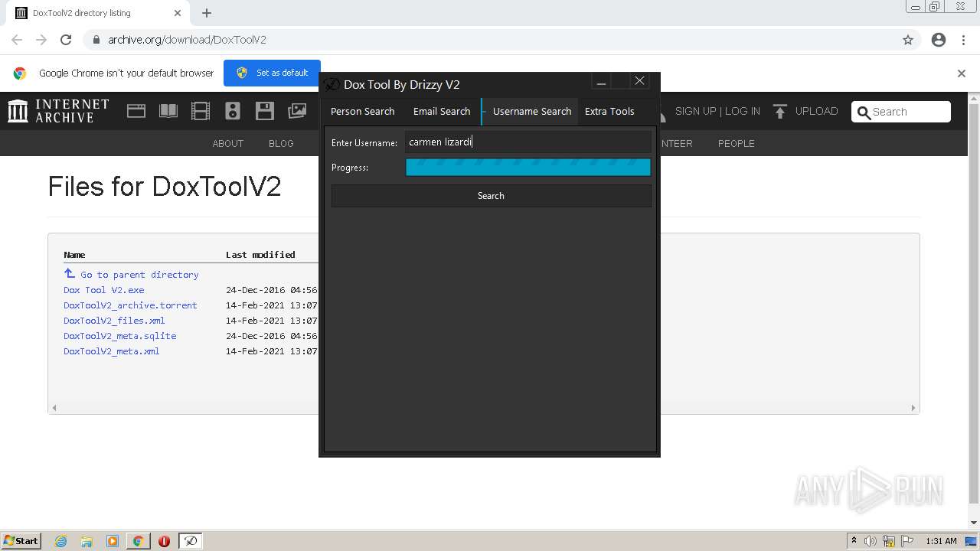980x551 pixels.
Task: Open Internet Archive web (Wayback) icon
Action: 136,111
